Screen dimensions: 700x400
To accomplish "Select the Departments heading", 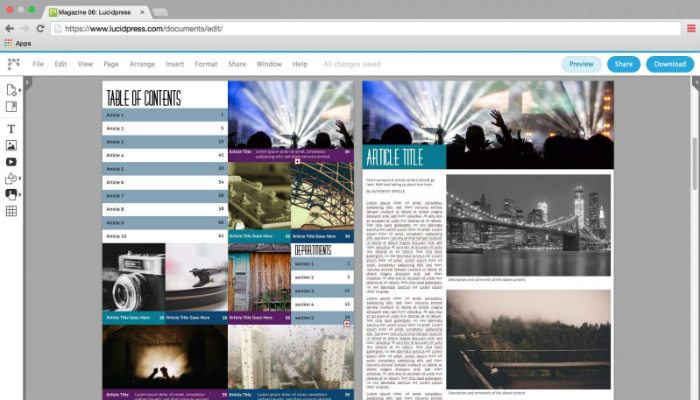I will 313,250.
